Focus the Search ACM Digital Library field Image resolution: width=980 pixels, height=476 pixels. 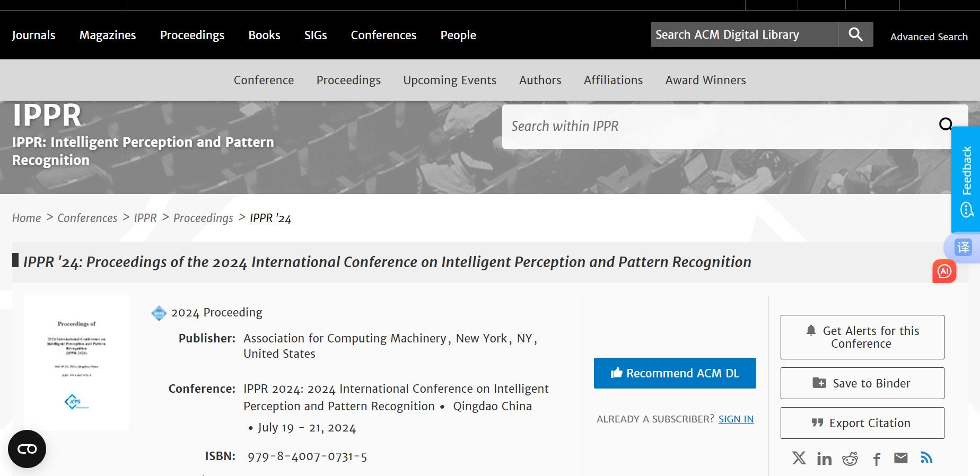(x=745, y=34)
